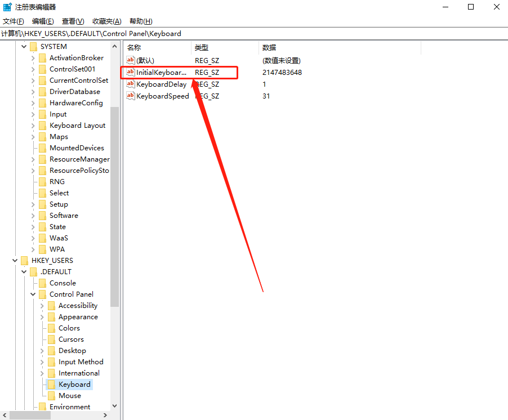
Task: Click the ab icon beside the (默认) value
Action: tap(131, 60)
